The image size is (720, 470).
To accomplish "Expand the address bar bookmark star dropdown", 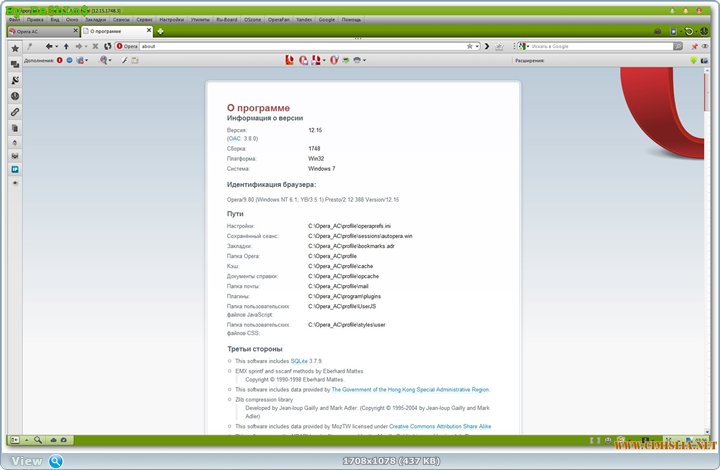I will coord(476,46).
